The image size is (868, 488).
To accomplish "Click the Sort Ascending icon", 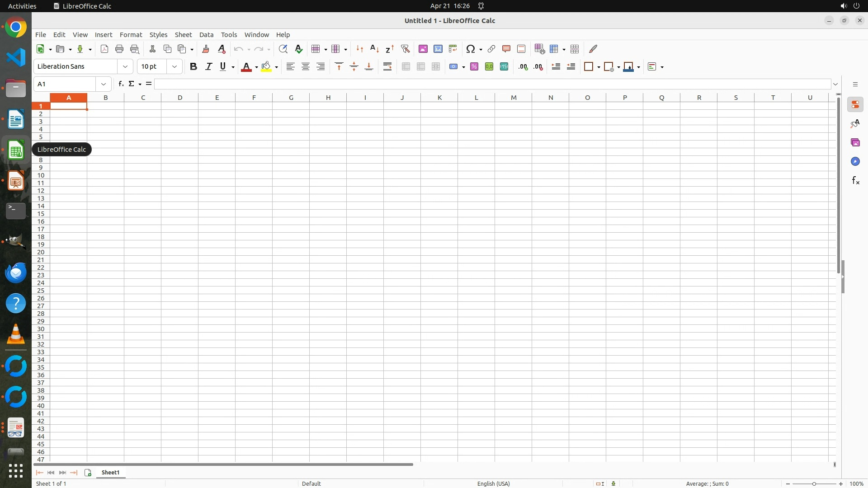I will [x=374, y=49].
